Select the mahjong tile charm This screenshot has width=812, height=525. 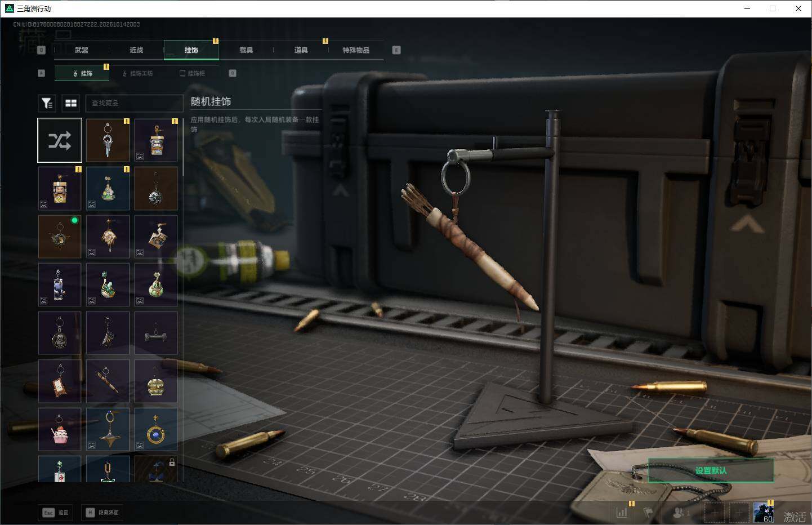[x=60, y=469]
